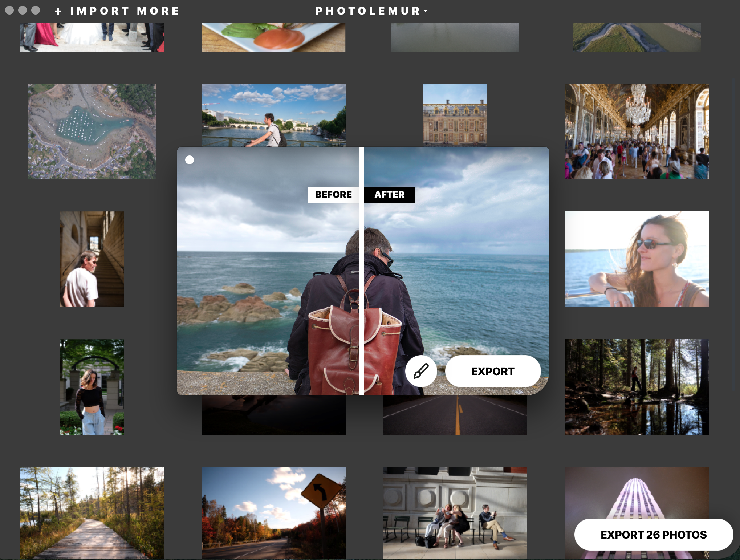Select the boardwalk forest path thumbnail
Viewport: 740px width, 560px height.
pos(92,513)
